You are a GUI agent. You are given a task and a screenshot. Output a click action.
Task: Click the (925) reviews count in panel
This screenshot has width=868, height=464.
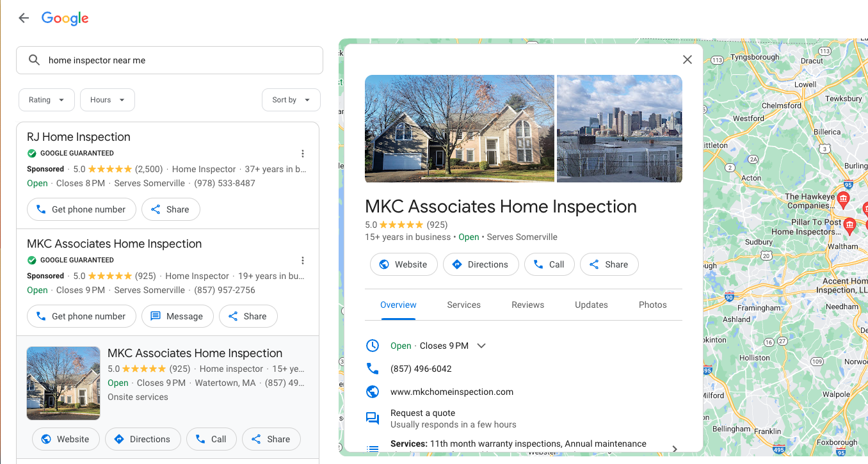click(x=437, y=225)
